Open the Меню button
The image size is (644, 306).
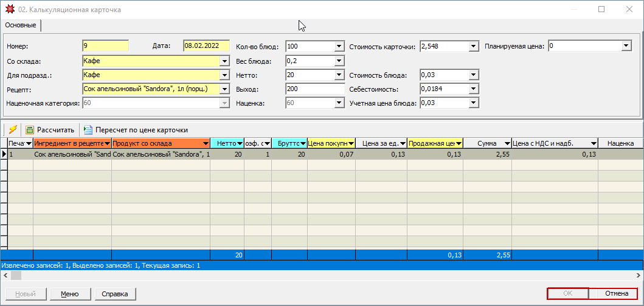[69, 294]
